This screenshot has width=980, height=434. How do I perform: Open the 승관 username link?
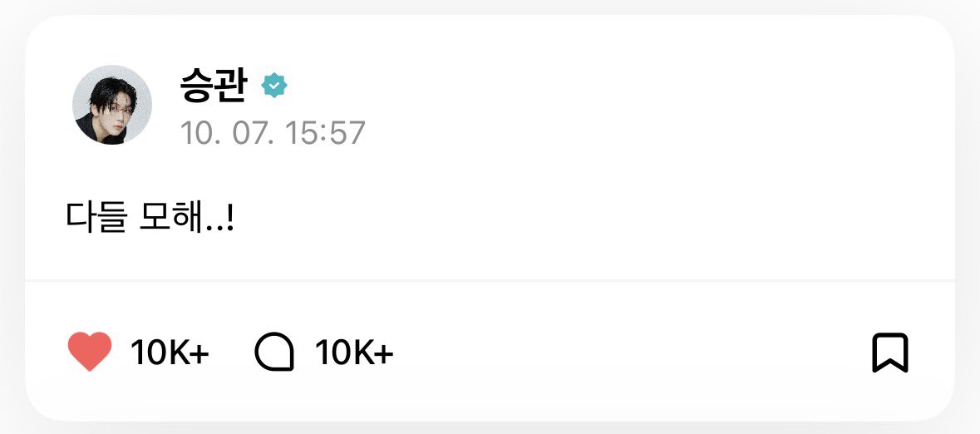214,86
